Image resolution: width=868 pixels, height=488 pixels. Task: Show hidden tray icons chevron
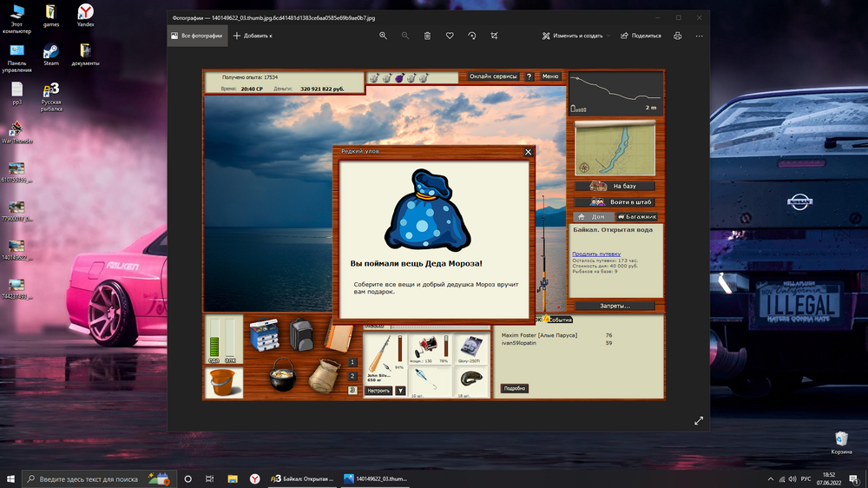[771, 478]
